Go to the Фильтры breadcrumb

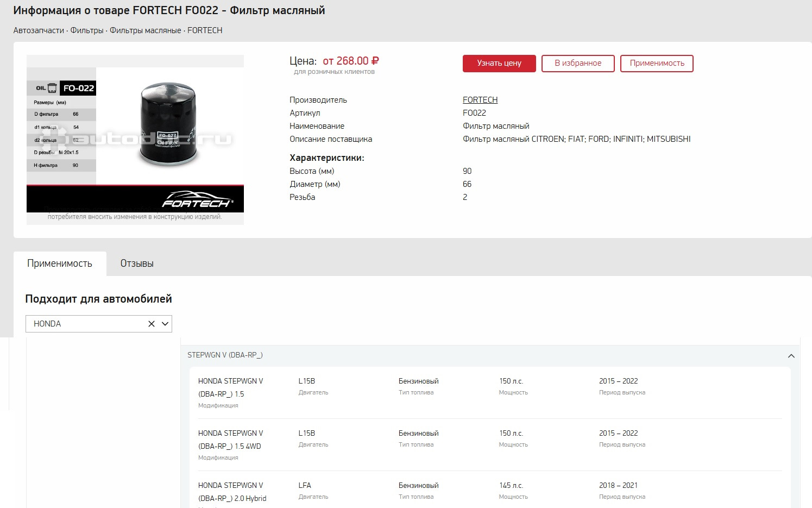[87, 30]
